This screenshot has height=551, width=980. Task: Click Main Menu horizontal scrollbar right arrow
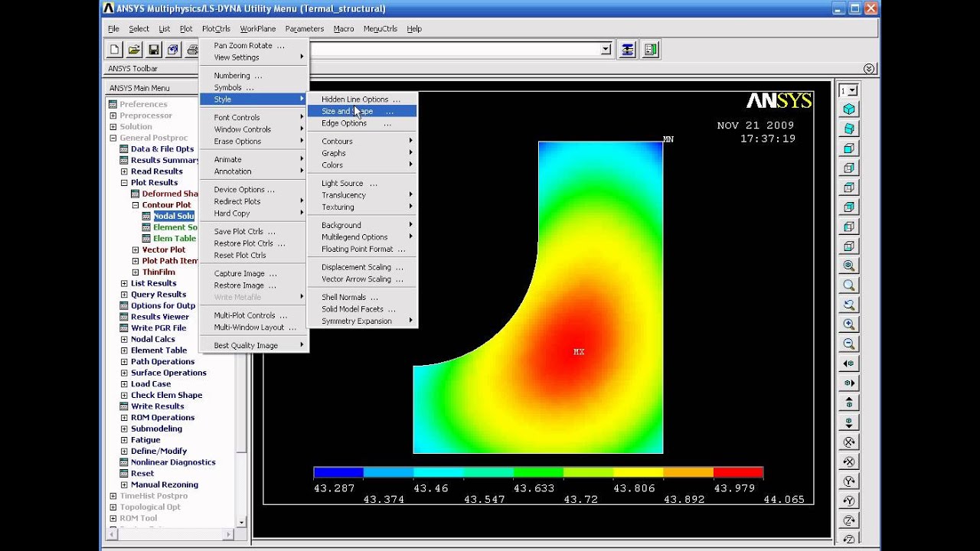coord(228,533)
